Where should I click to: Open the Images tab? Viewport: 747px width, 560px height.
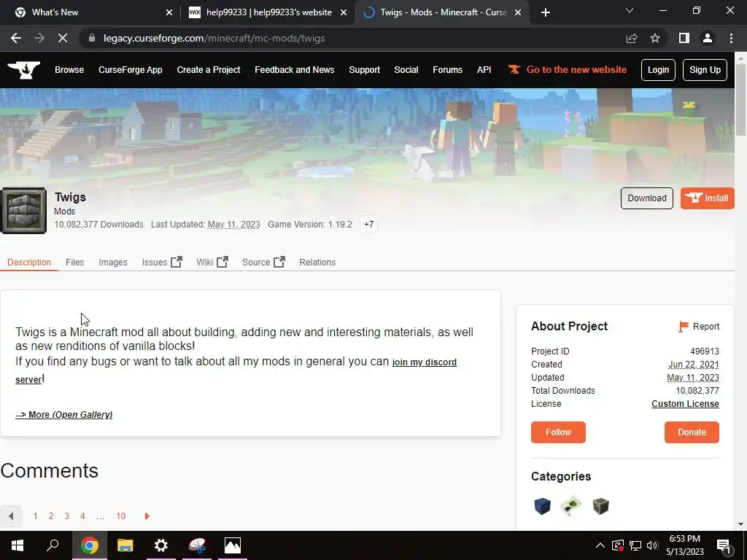pyautogui.click(x=113, y=262)
